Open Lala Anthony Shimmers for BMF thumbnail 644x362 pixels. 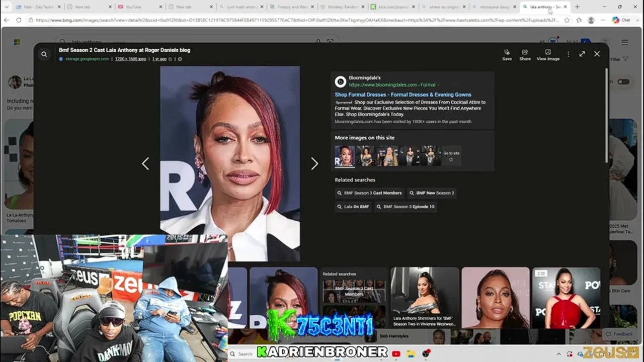(x=425, y=298)
